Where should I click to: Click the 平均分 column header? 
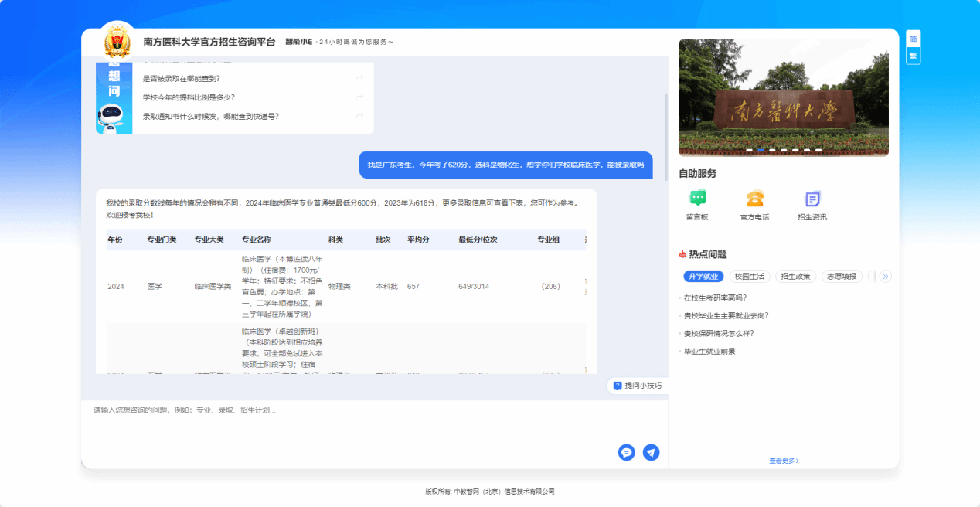coord(418,240)
